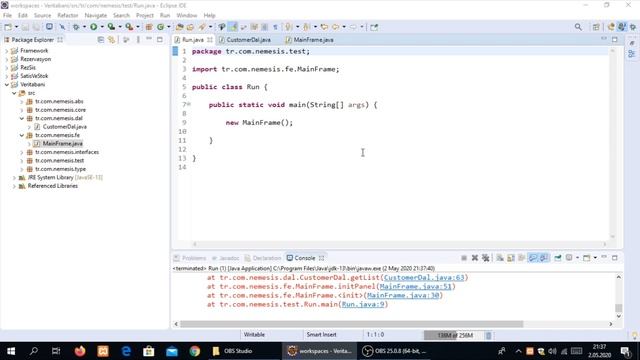This screenshot has width=640, height=360.
Task: Toggle Mark Occurrences in the toolbar
Action: point(233,27)
